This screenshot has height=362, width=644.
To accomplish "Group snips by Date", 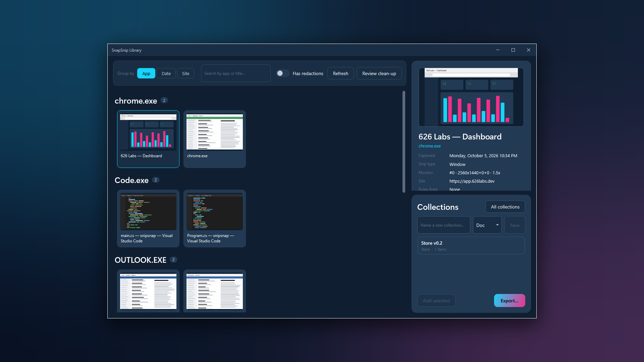I will tap(166, 73).
